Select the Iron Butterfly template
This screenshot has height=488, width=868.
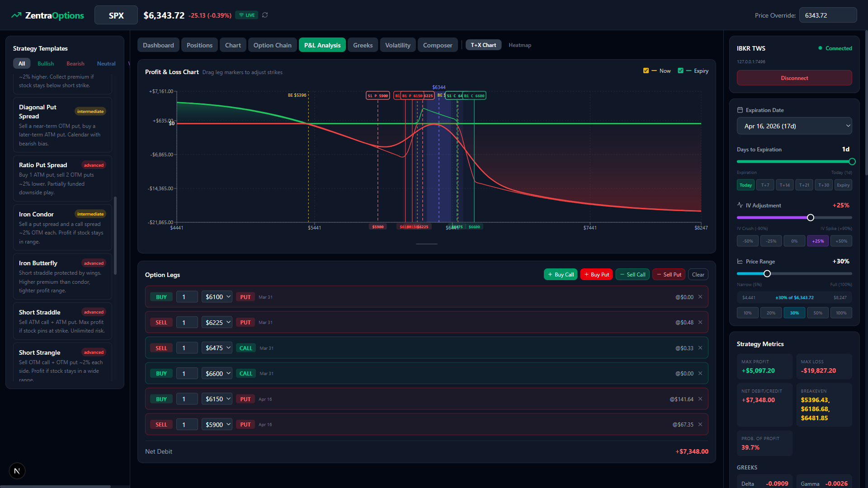[62, 277]
